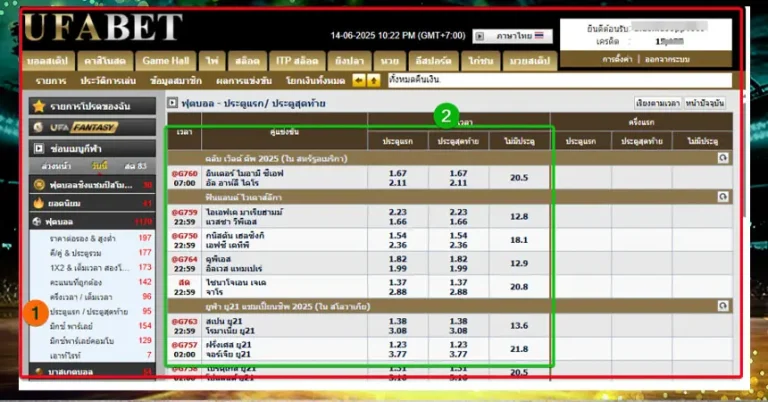The width and height of the screenshot is (768, 402).
Task: Click the no-goal odds 20.8 in the live สด row
Action: point(519,287)
